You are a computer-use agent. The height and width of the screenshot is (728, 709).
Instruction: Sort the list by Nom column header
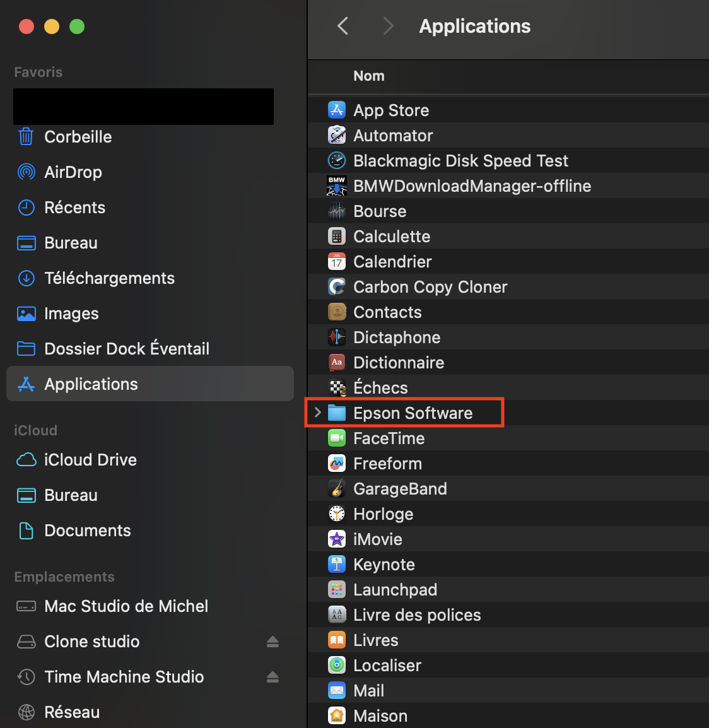[x=369, y=76]
